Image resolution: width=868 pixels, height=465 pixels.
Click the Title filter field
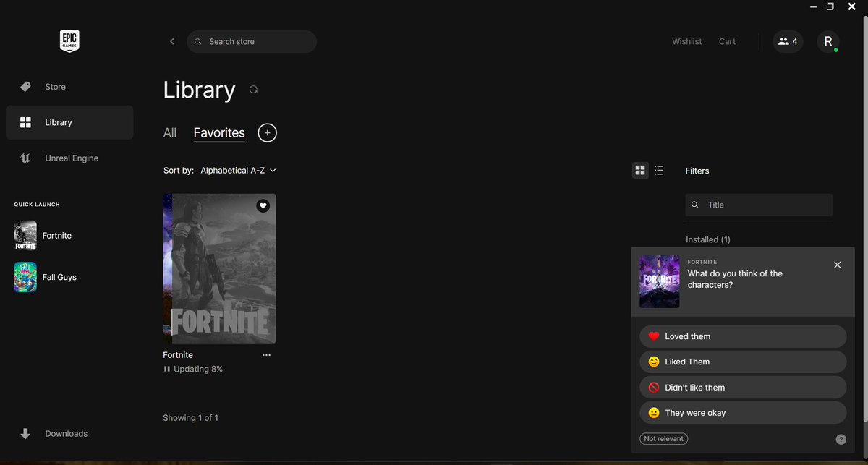pyautogui.click(x=759, y=205)
